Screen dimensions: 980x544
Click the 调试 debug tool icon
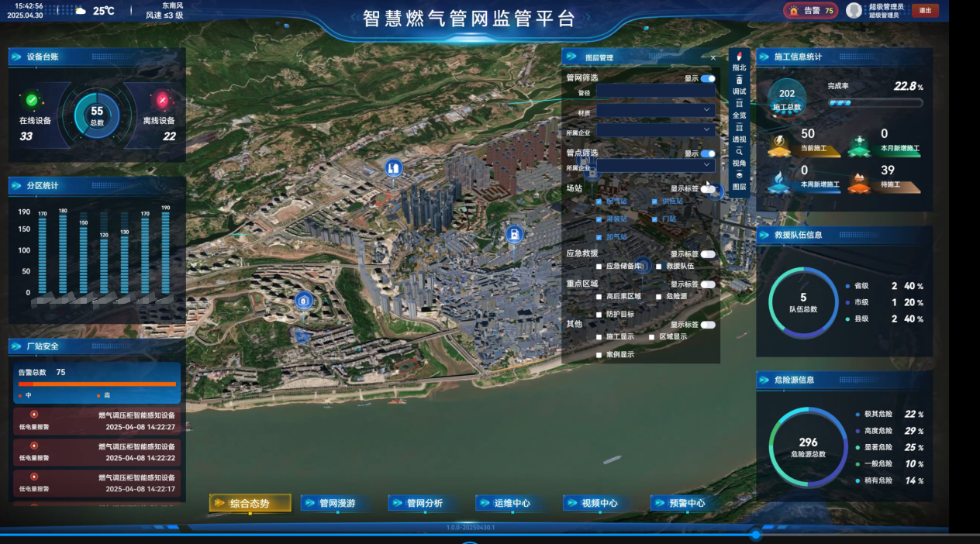739,80
